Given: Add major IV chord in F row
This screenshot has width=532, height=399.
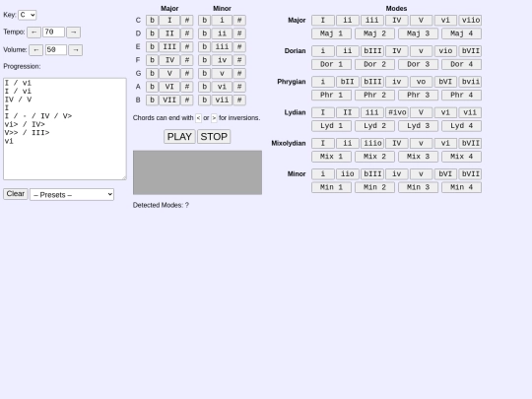Looking at the screenshot, I should tap(169, 60).
